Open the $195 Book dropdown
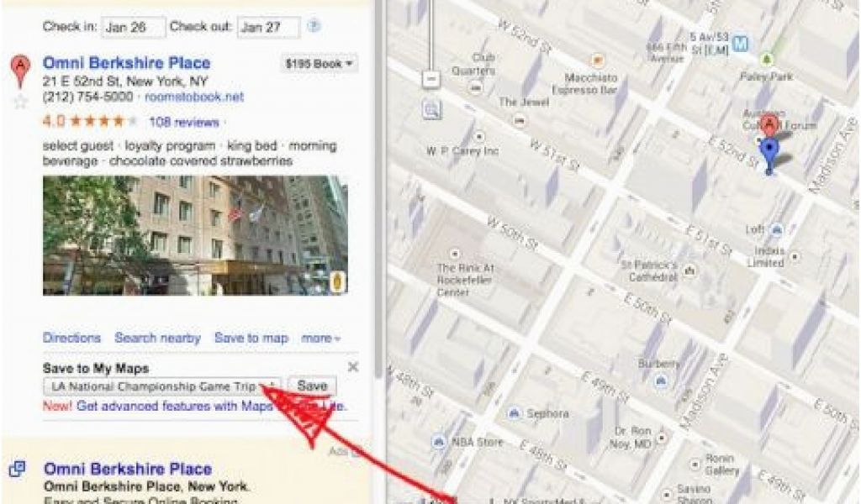The image size is (861, 504). click(319, 64)
